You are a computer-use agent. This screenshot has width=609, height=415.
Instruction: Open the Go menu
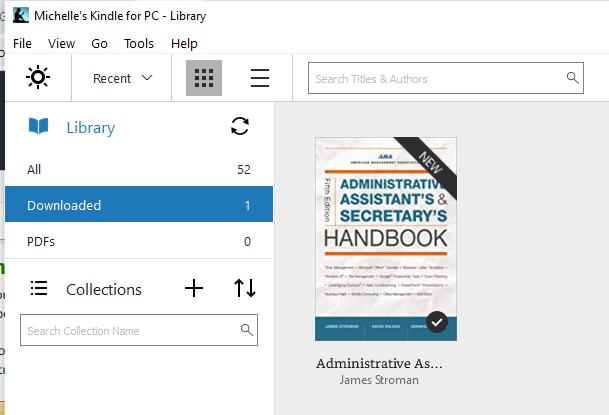pos(99,44)
